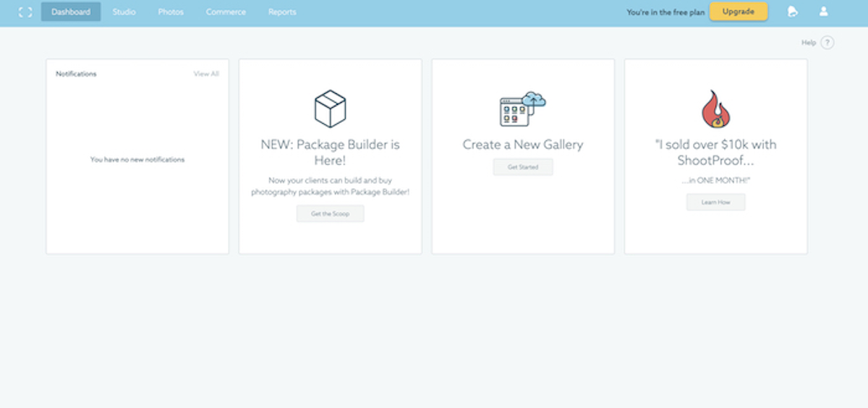Click the "Create a New Gallery" heading
This screenshot has width=868, height=408.
(x=523, y=145)
